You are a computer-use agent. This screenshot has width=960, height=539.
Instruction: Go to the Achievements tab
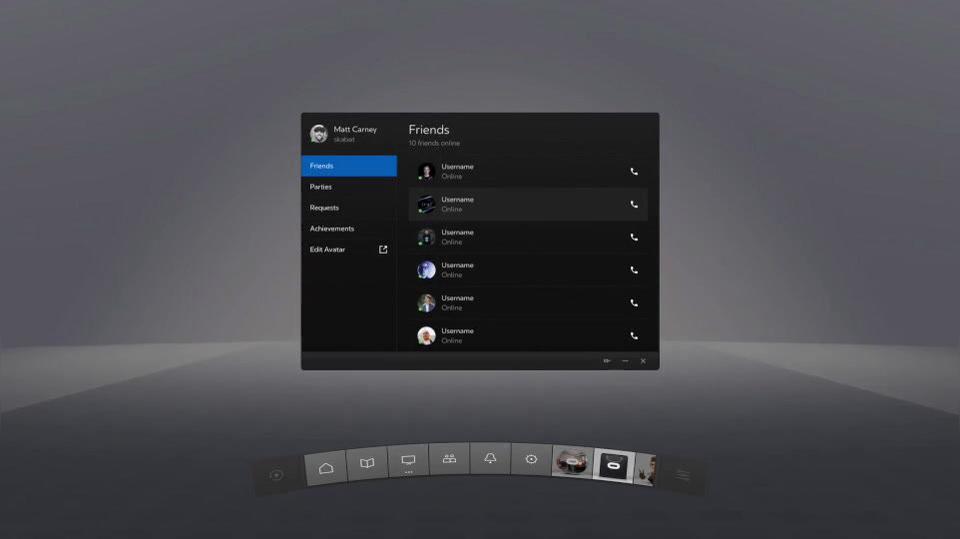349,228
